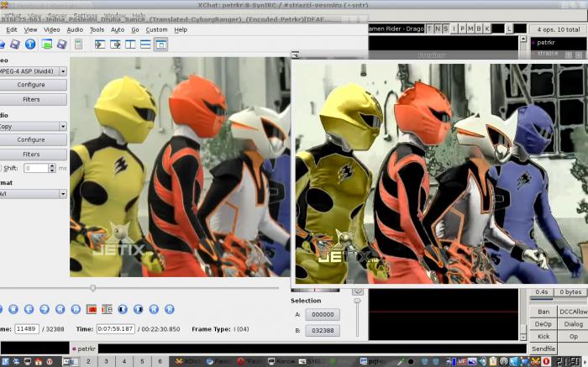
Task: Click selection B 032388 button
Action: (323, 331)
